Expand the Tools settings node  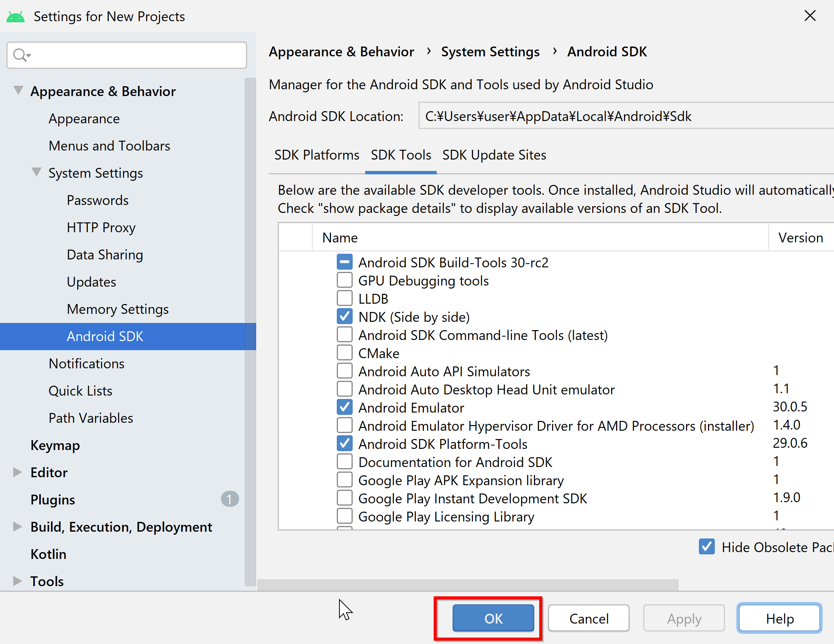[17, 581]
